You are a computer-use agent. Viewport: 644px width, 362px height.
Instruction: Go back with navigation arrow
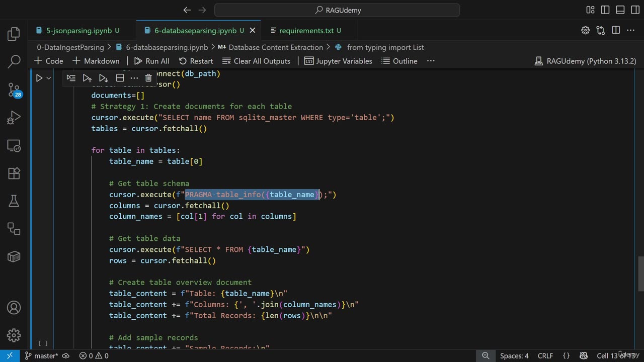[187, 10]
